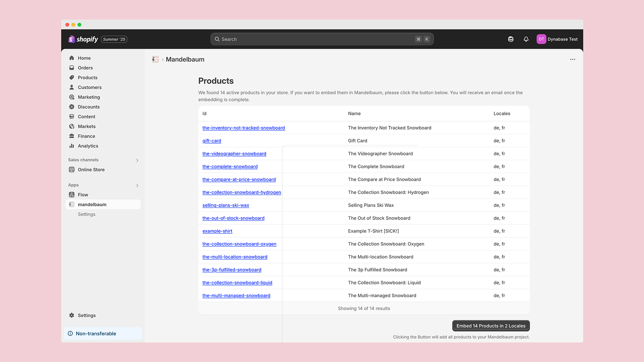This screenshot has height=362, width=644.
Task: Click the Online Store icon
Action: pyautogui.click(x=72, y=170)
